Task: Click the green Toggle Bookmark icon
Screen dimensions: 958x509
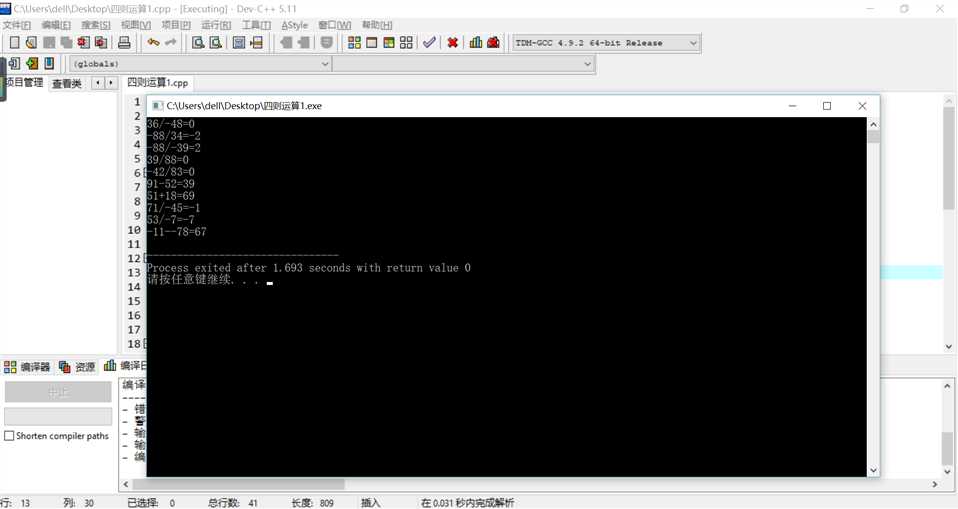Action: [x=32, y=63]
